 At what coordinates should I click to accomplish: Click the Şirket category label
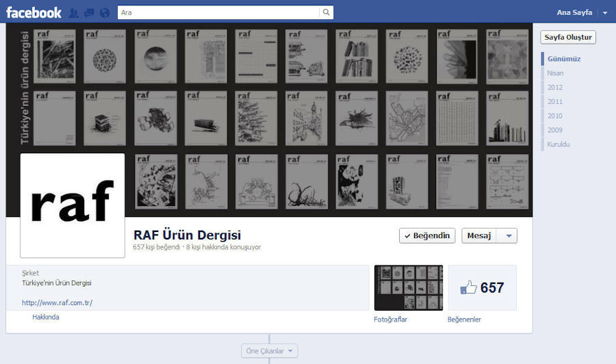tap(30, 273)
